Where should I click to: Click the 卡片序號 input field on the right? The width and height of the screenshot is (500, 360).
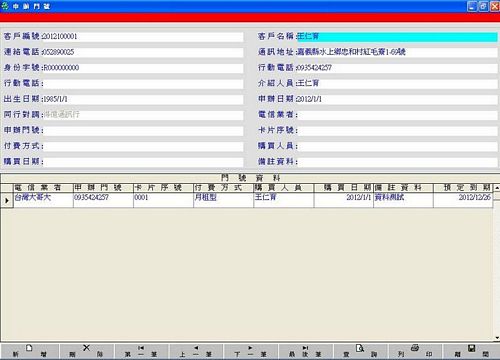(397, 130)
